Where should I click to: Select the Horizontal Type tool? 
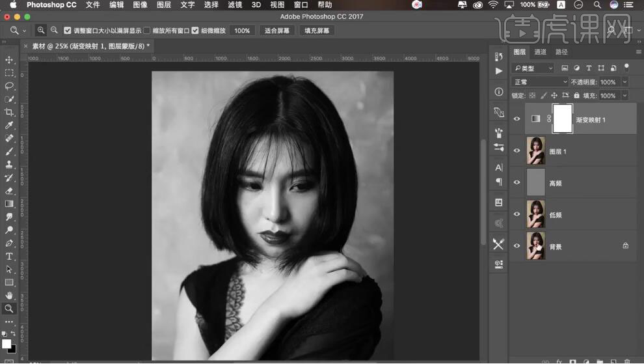click(x=9, y=257)
